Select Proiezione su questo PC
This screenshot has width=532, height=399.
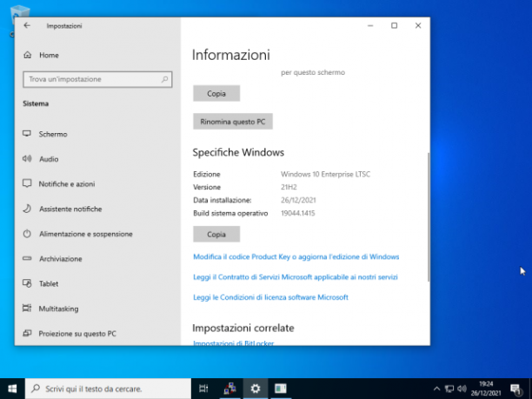click(77, 334)
